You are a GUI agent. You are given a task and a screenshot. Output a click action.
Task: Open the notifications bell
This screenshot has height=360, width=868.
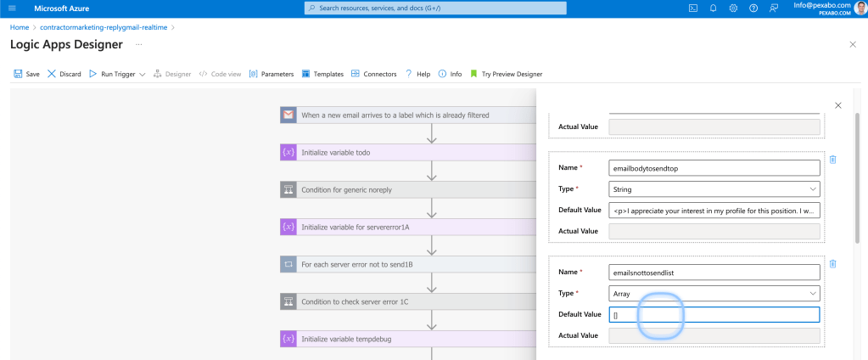tap(713, 8)
